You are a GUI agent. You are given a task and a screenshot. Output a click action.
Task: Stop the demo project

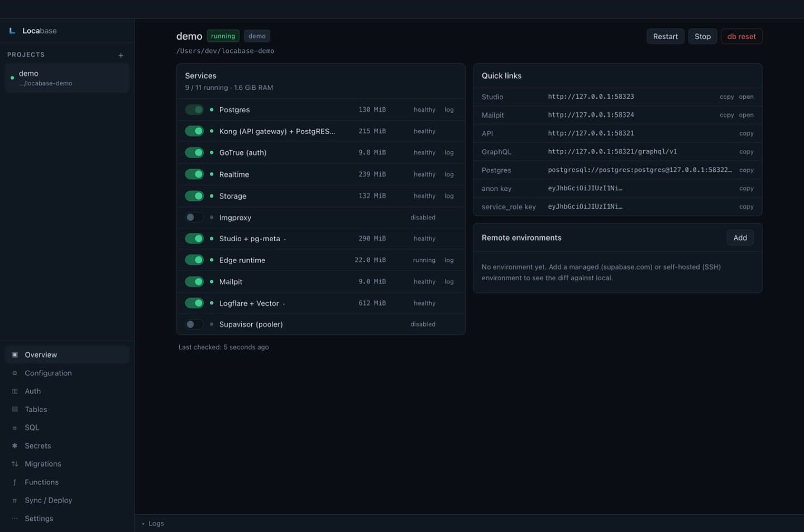point(702,36)
